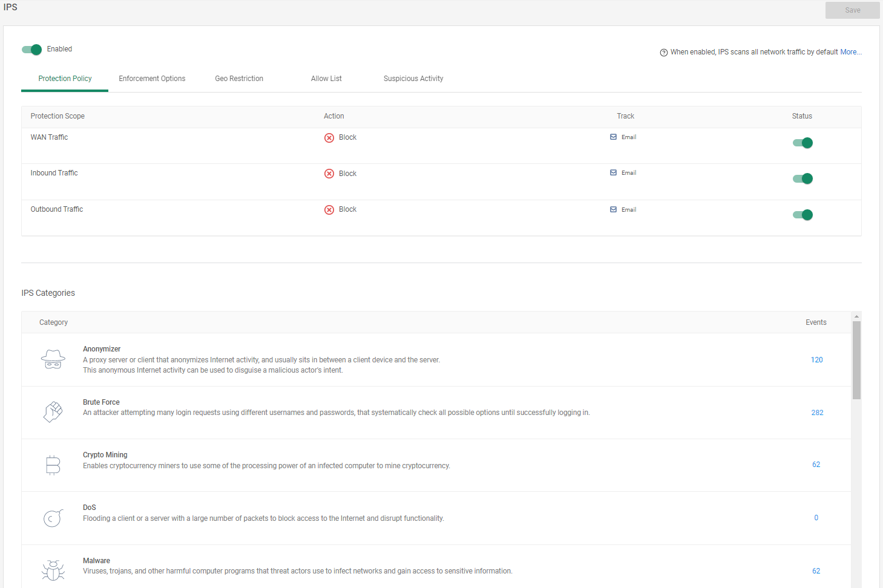Switch to the Geo Restriction tab

pos(239,79)
